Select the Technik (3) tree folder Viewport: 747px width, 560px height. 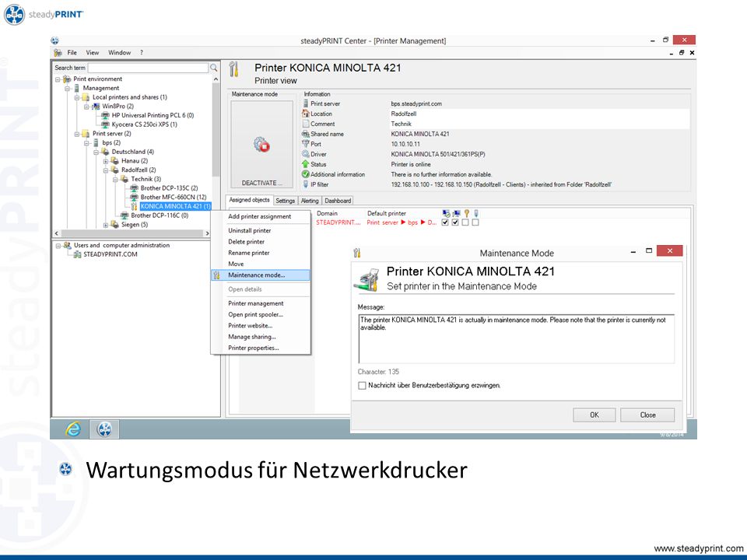(146, 179)
